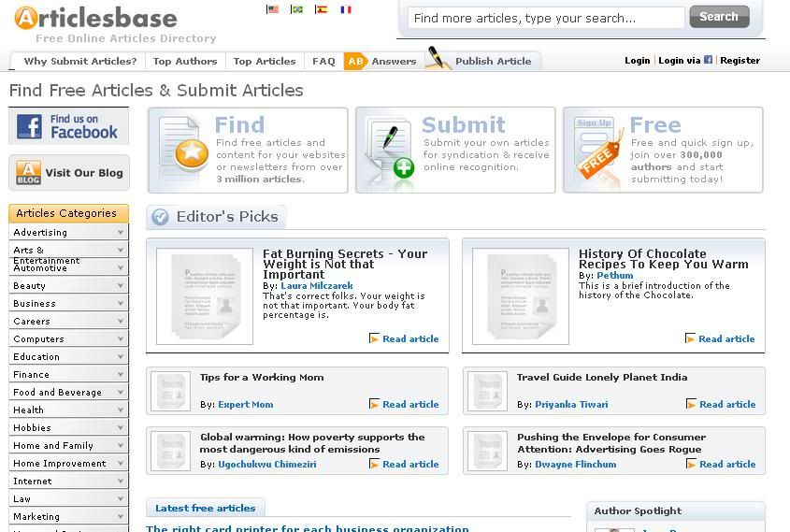790x532 pixels.
Task: Open author Pethum's profile link
Action: point(614,276)
